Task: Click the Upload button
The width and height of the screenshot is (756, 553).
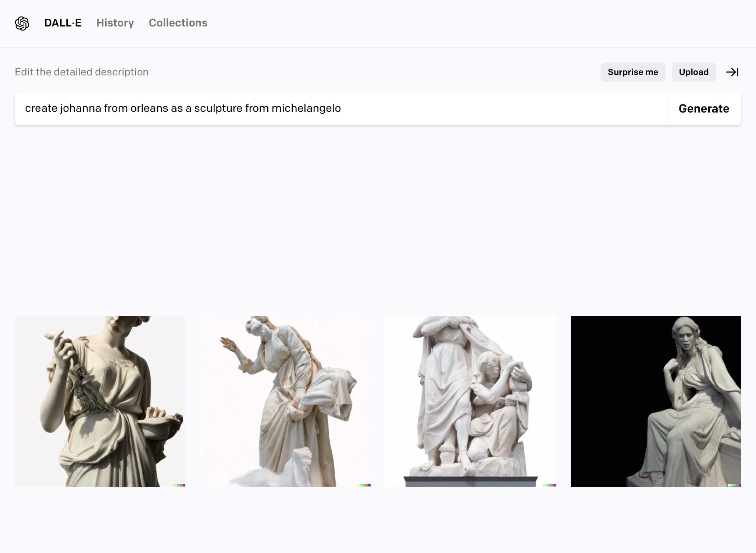Action: point(693,72)
